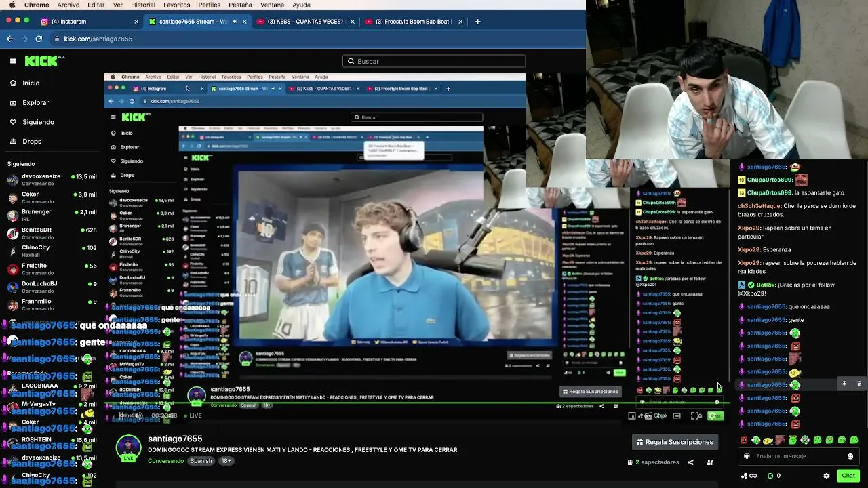This screenshot has width=868, height=488.
Task: Reload the current page
Action: point(39,39)
